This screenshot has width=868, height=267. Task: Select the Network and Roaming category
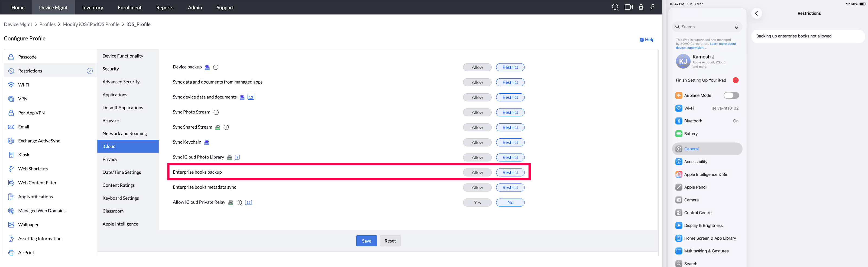[128, 134]
